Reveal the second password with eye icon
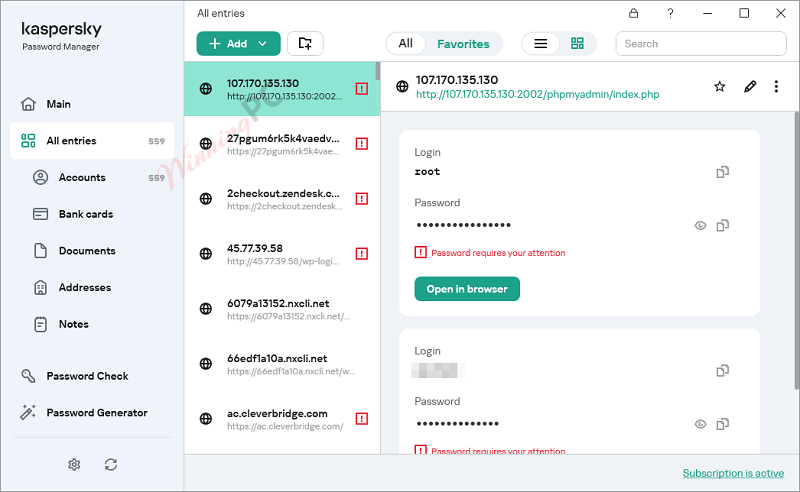800x492 pixels. [701, 424]
